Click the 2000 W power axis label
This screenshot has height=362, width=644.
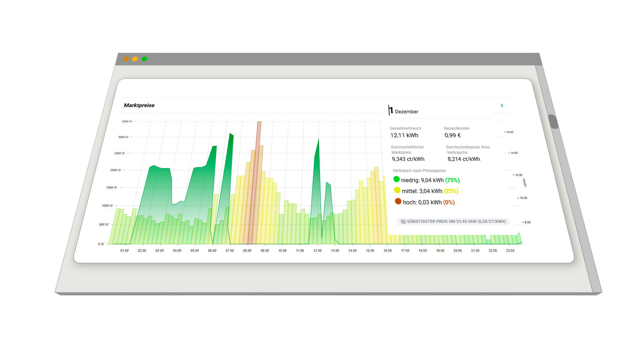click(115, 170)
